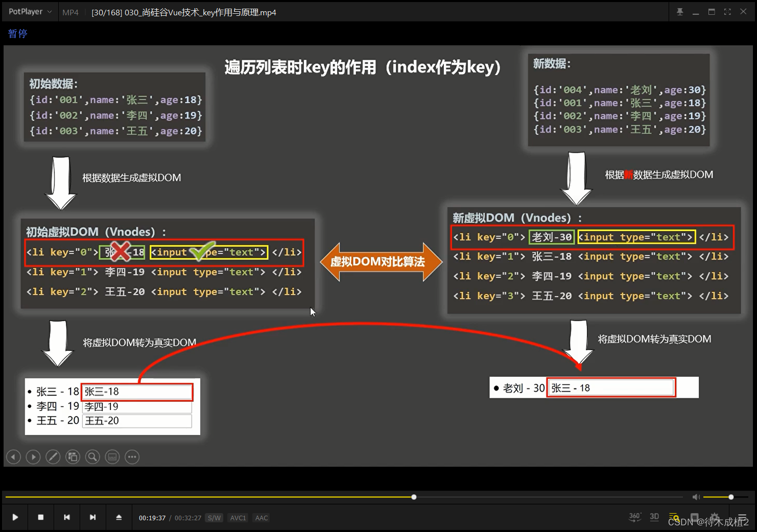Click the total duration 00:32:27
This screenshot has height=532, width=757.
(x=188, y=518)
